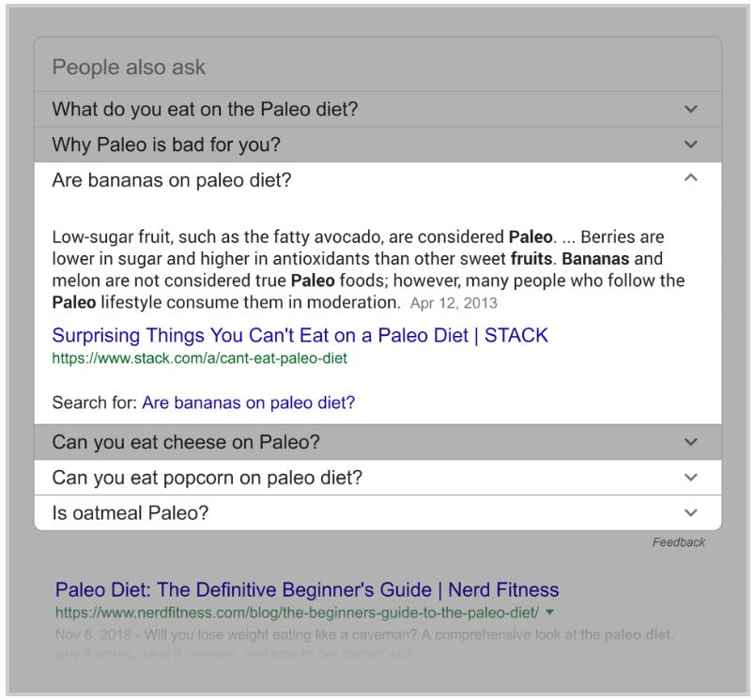Collapse the 'Are bananas on paleo diet?' answer using the up chevron
The width and height of the screenshot is (754, 700).
(x=690, y=177)
